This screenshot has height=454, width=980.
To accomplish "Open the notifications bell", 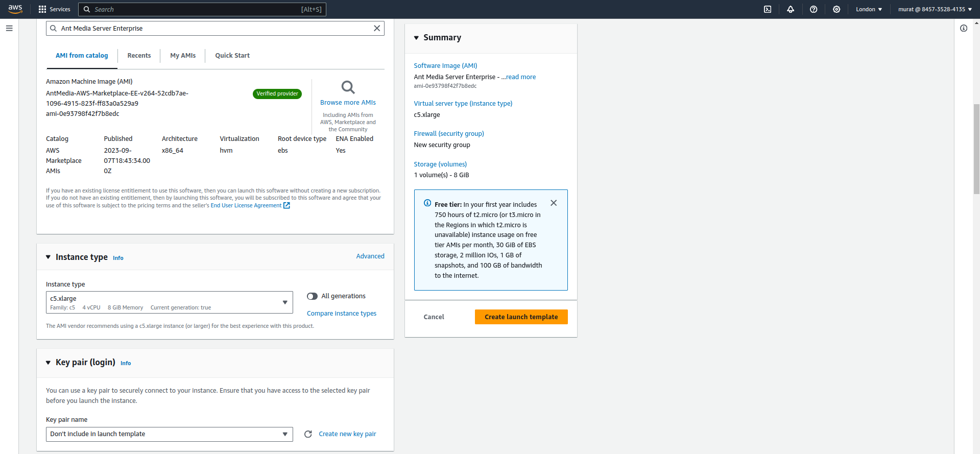I will click(x=791, y=9).
